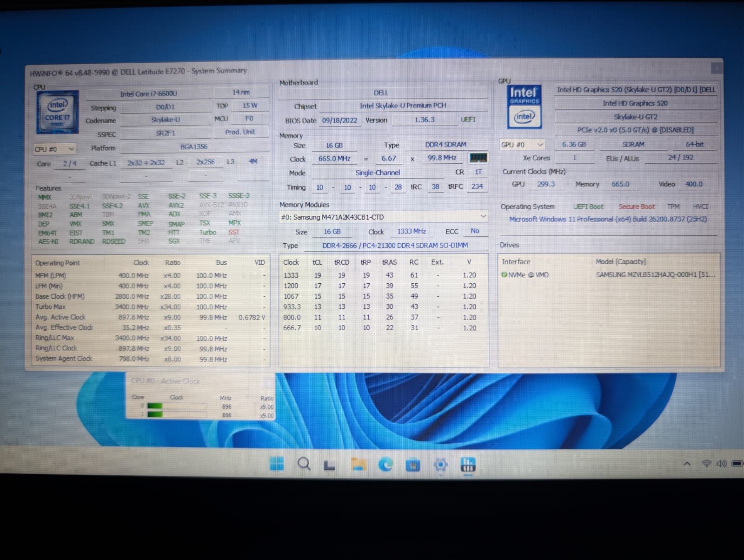Open Microsoft Edge from the taskbar
Screen dimensions: 744x560
click(385, 464)
